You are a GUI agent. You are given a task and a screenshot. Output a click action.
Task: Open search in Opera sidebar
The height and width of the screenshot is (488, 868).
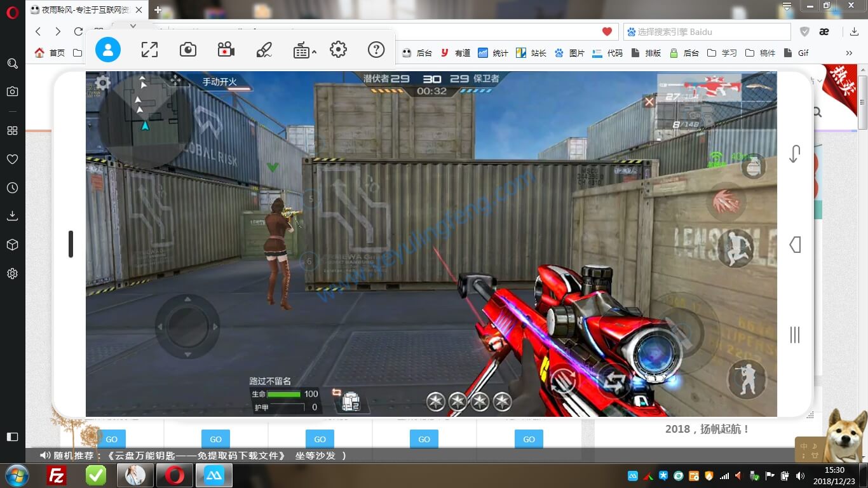click(x=12, y=64)
